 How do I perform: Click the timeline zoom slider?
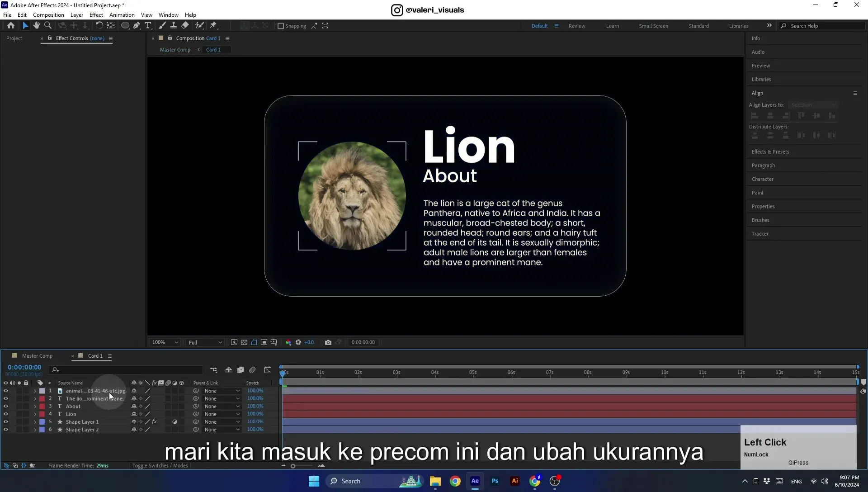pyautogui.click(x=293, y=466)
